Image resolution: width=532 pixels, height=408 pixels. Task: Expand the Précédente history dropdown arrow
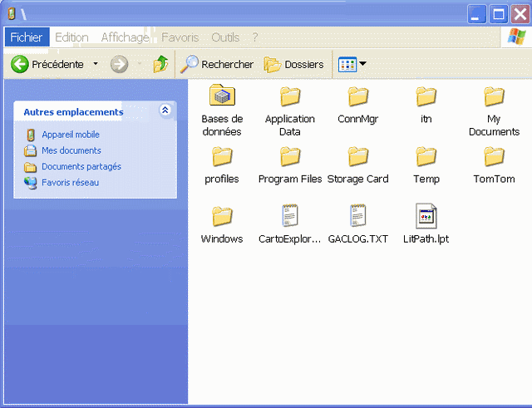point(96,64)
